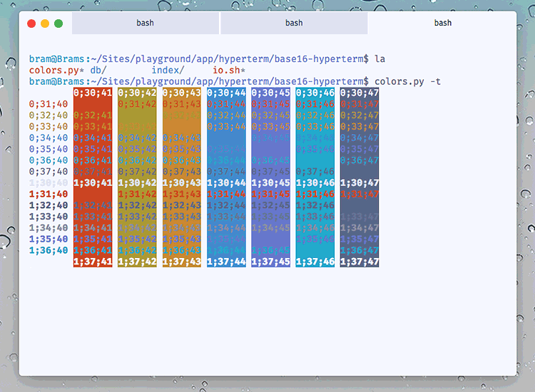Maximize the terminal with the green button
535x392 pixels.
tap(58, 24)
